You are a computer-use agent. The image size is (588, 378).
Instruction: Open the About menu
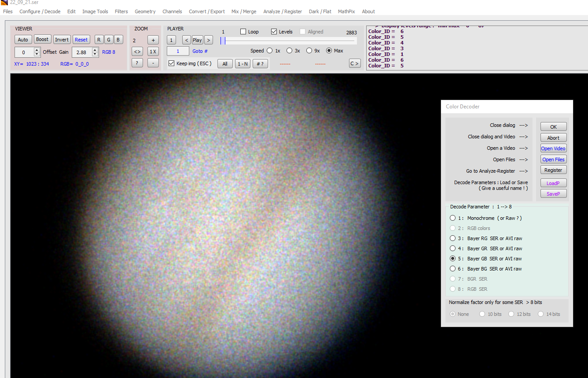point(368,11)
